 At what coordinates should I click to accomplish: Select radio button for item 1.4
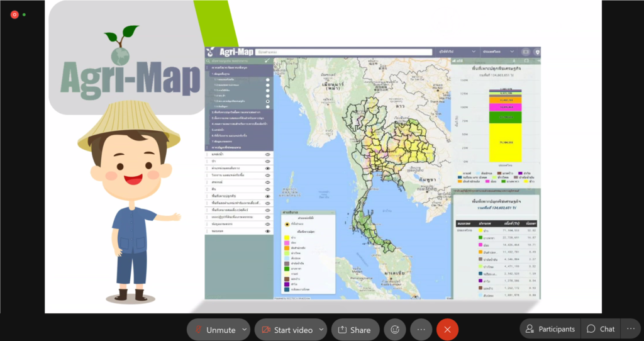click(x=268, y=96)
